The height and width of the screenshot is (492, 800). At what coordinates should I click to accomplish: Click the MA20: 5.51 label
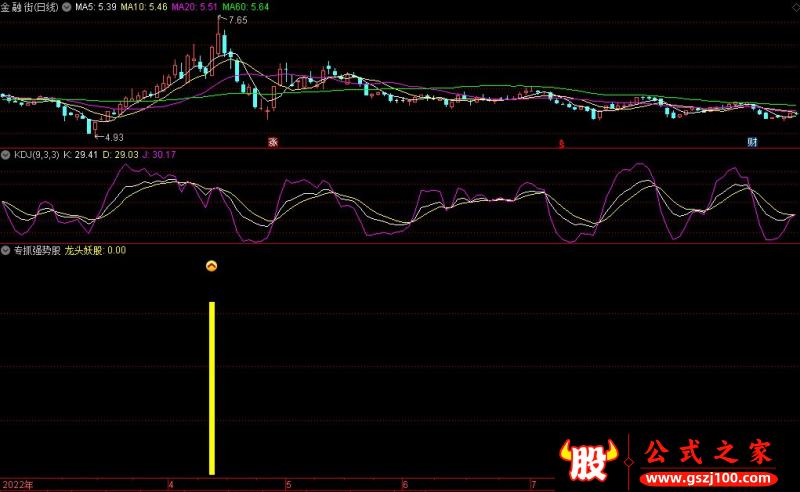click(194, 7)
